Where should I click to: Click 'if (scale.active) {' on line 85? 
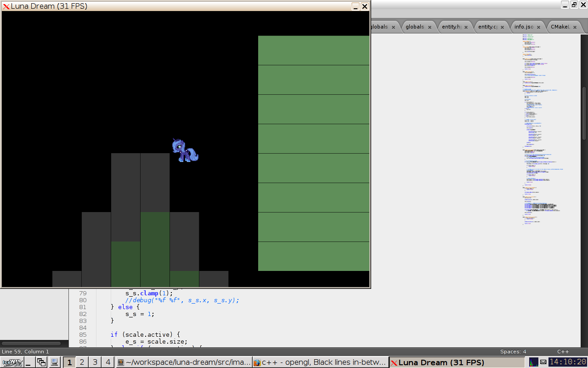146,334
